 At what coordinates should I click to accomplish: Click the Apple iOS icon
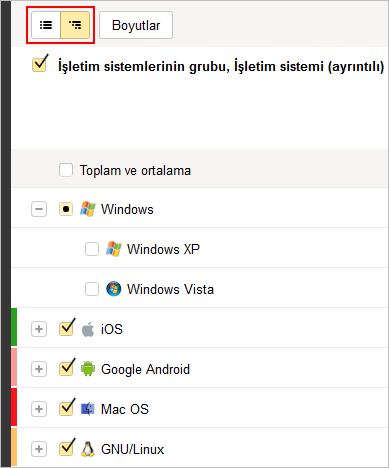pos(88,329)
